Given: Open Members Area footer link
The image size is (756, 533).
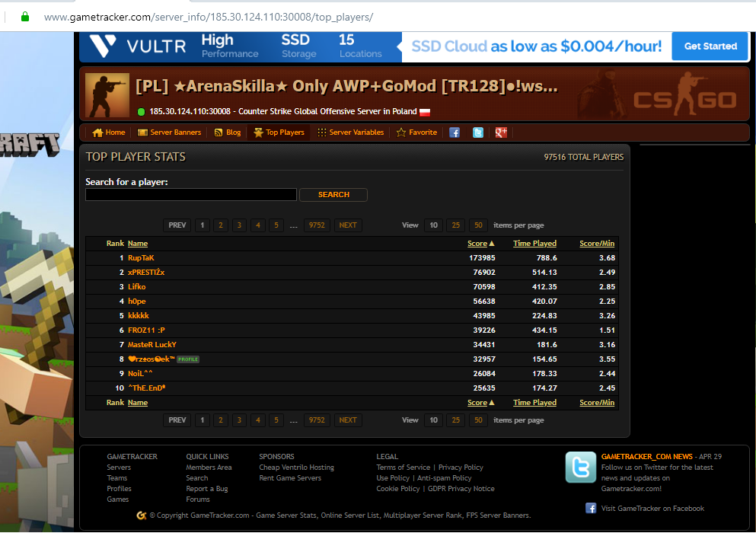Looking at the screenshot, I should tap(209, 468).
